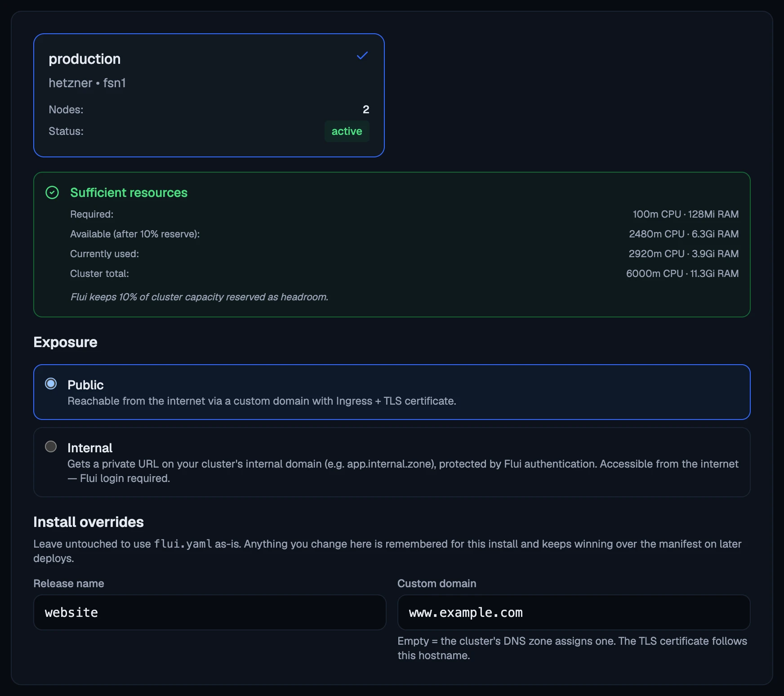Click the Public option description text
This screenshot has height=696, width=784.
pos(262,401)
